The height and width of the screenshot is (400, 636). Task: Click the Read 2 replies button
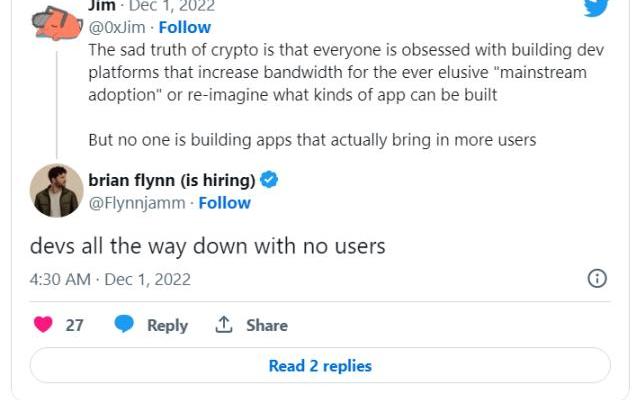[x=320, y=365]
